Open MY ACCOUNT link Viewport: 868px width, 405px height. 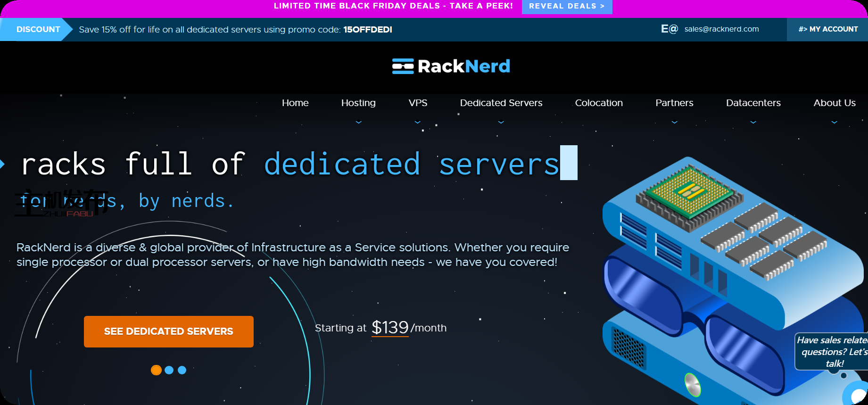point(827,29)
